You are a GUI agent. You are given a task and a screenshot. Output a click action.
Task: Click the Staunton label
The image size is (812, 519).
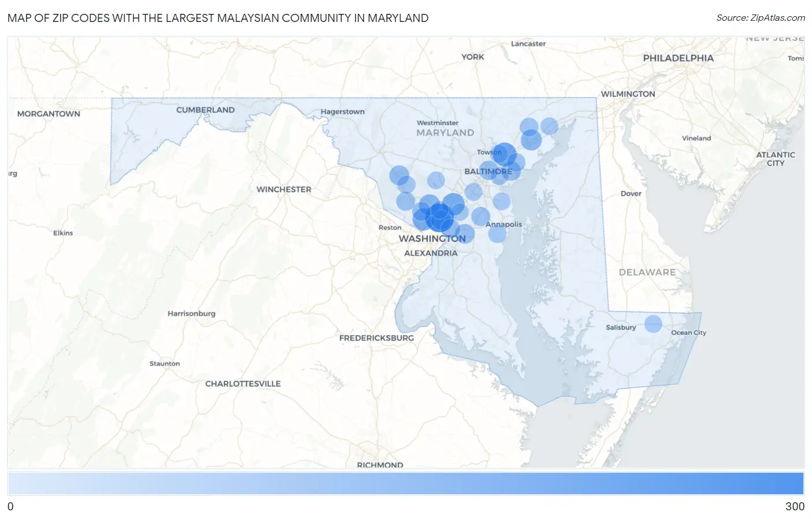[x=165, y=364]
